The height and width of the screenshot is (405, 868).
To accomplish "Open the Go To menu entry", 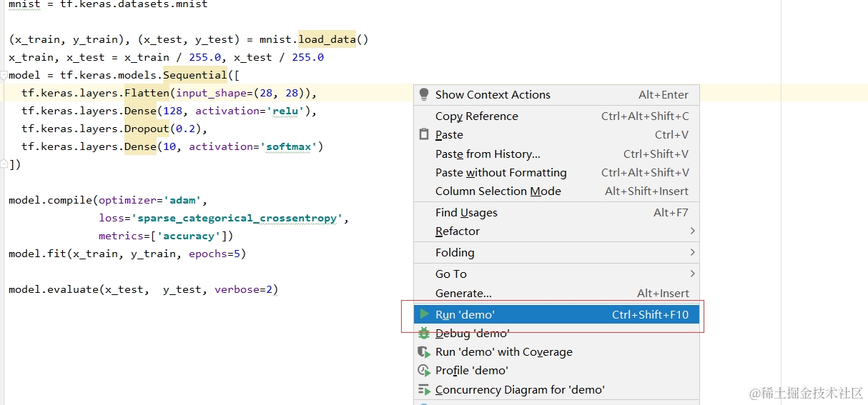I will coord(556,274).
